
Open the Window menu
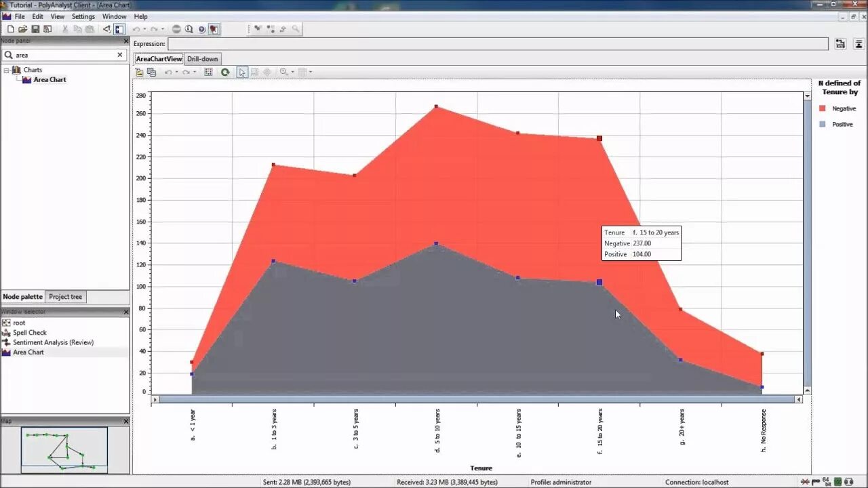pyautogui.click(x=114, y=16)
